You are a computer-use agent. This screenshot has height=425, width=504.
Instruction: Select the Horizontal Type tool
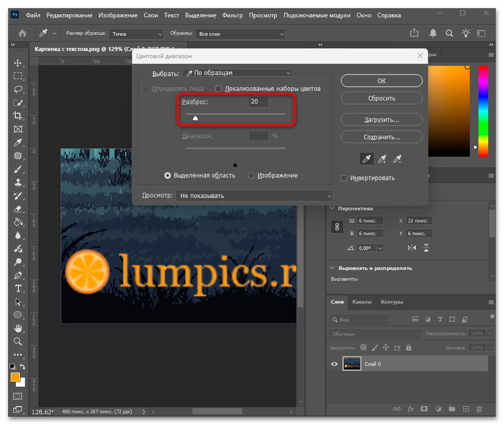click(x=18, y=288)
